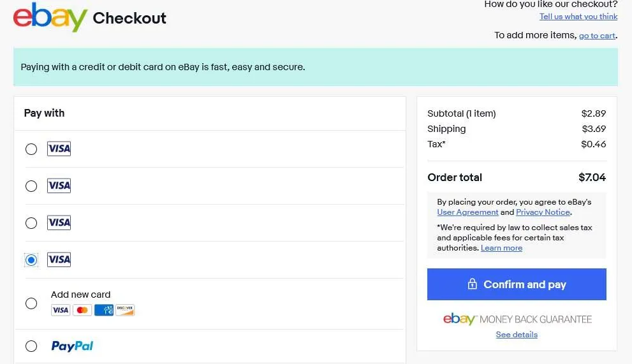Click the eBay Money Back Guarantee logo
The width and height of the screenshot is (632, 364).
click(x=517, y=319)
